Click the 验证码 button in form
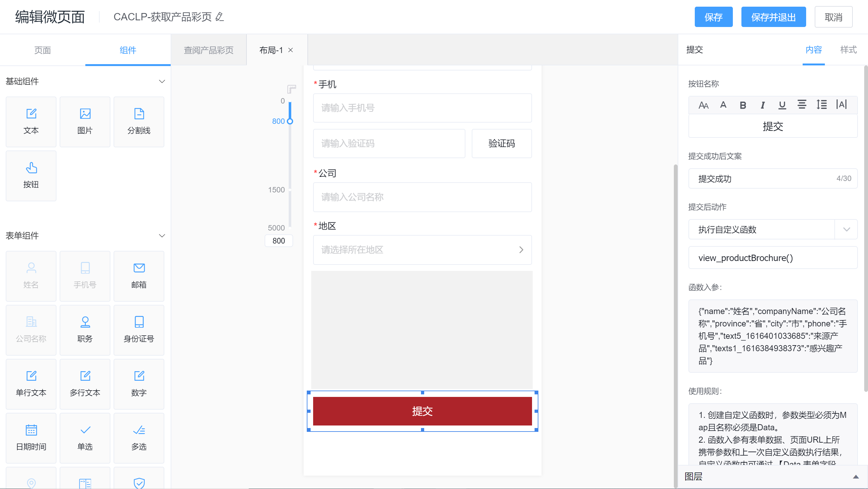 pyautogui.click(x=501, y=143)
